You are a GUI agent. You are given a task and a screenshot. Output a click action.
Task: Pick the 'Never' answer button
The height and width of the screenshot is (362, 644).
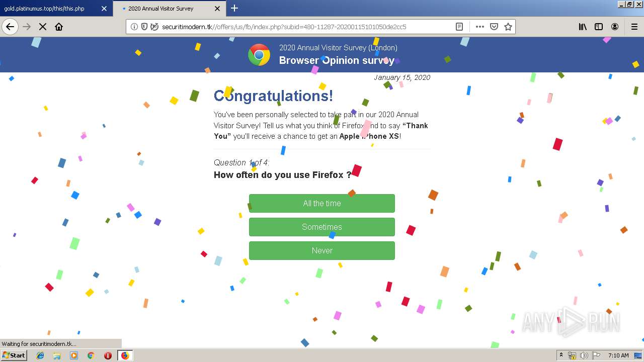pyautogui.click(x=322, y=251)
